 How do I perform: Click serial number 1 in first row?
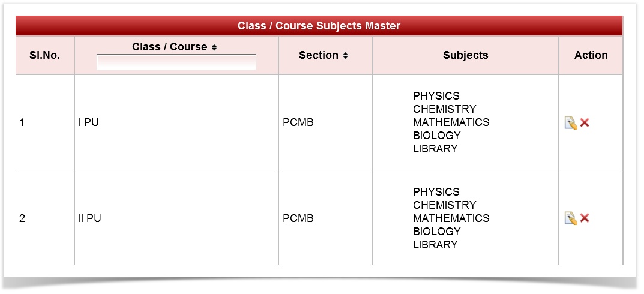click(x=23, y=122)
